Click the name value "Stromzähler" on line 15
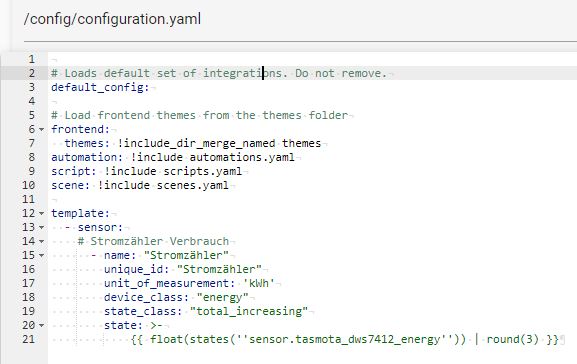Image resolution: width=577 pixels, height=364 pixels. pos(186,255)
